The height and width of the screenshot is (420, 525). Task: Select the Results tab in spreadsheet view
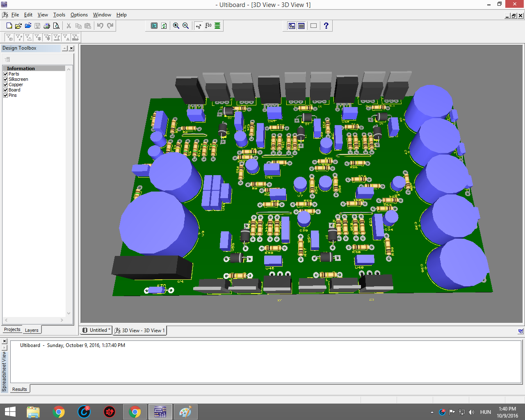tap(20, 389)
